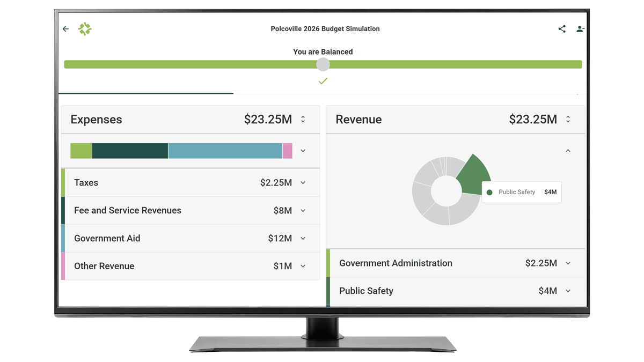Click the Government Administration label
This screenshot has width=644, height=362.
tap(396, 263)
